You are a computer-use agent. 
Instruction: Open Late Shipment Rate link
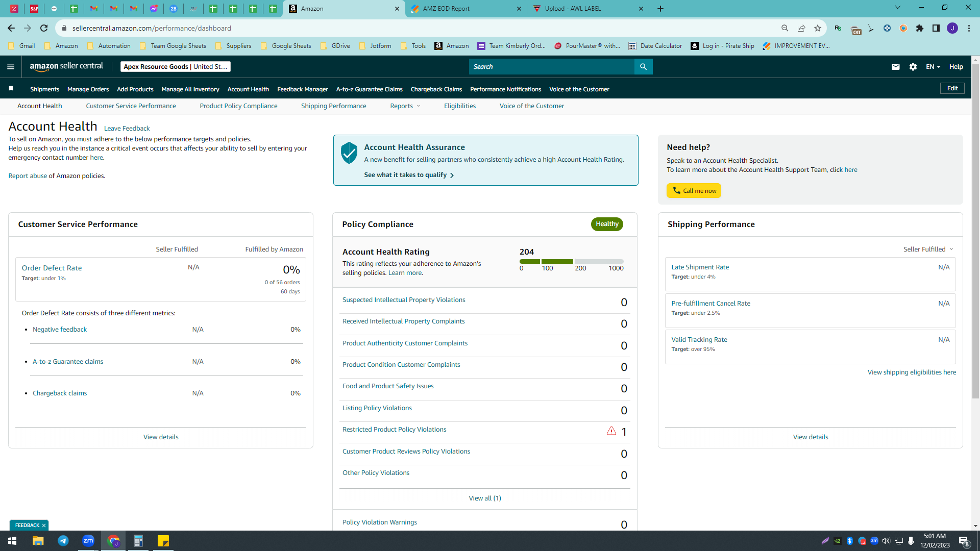(700, 267)
